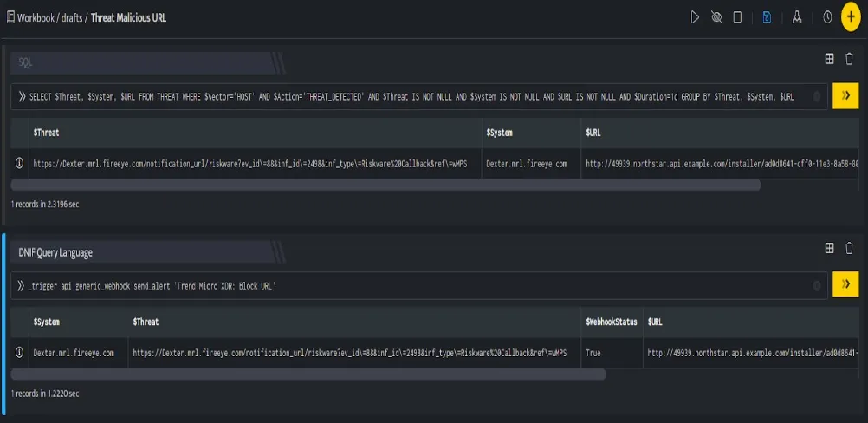This screenshot has width=868, height=423.
Task: Click SQL results horizontal scrollbar
Action: pos(385,185)
